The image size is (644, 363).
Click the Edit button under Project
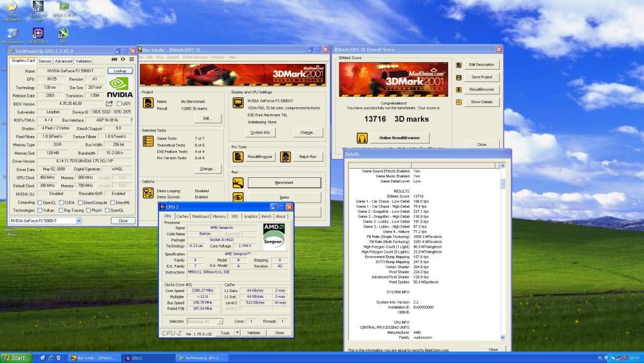point(207,119)
